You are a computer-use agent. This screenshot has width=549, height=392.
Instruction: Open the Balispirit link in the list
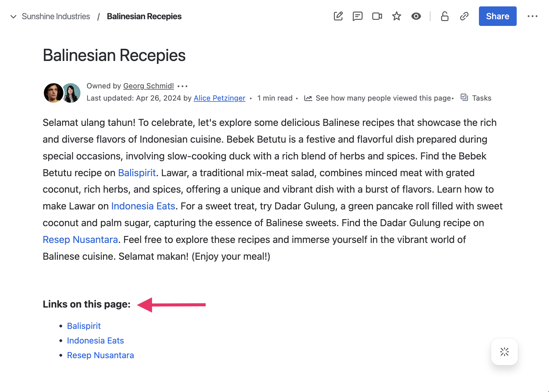click(84, 326)
